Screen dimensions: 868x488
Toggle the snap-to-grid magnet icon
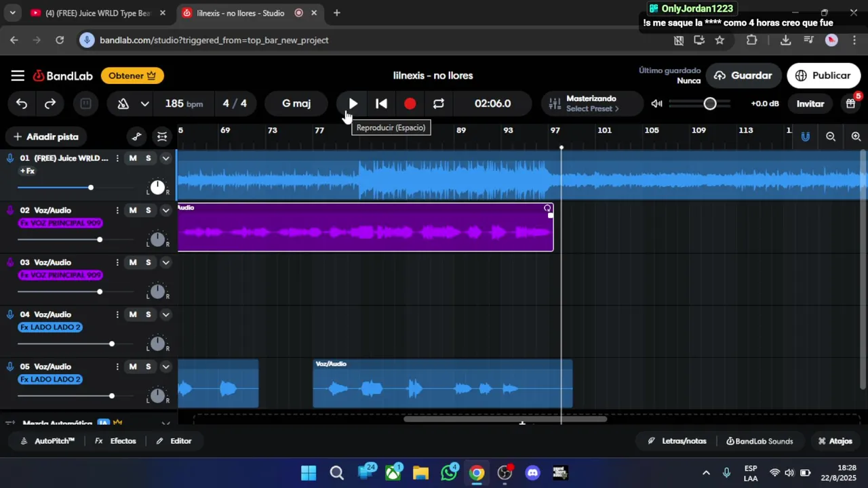click(x=805, y=137)
